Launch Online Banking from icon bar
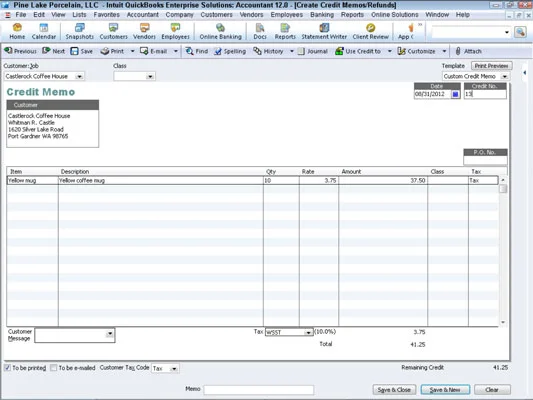Viewport: 533px width, 400px height. tap(220, 31)
